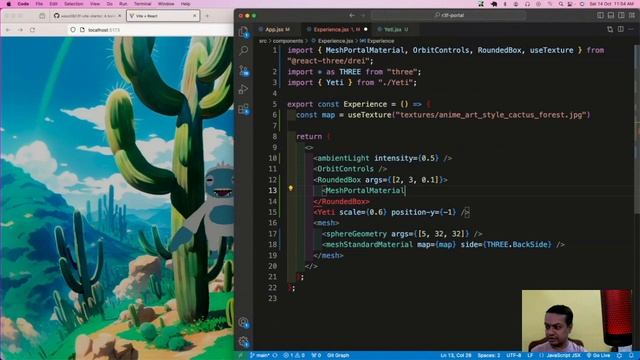The image size is (640, 360).
Task: Click the Spotlight search icon in menu bar
Action: click(x=561, y=4)
